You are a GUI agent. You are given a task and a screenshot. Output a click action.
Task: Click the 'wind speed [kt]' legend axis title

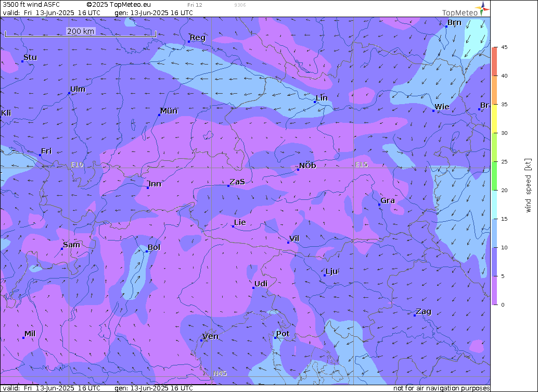[x=528, y=186]
